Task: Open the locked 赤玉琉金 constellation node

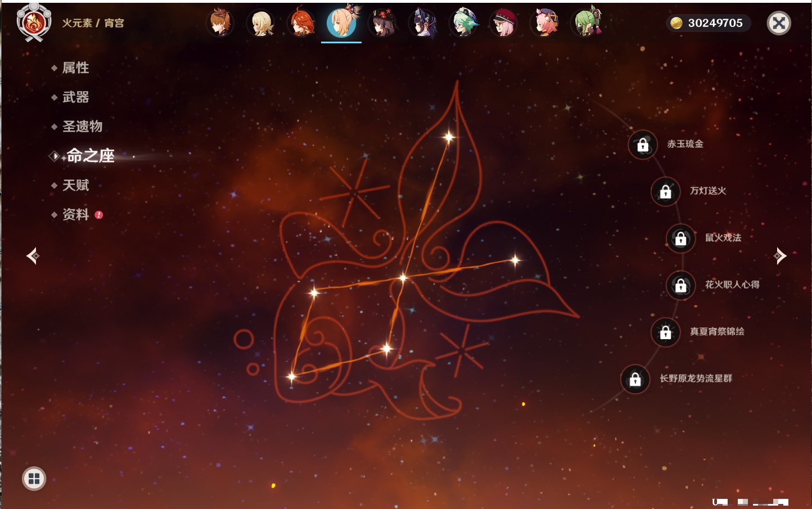Action: click(642, 145)
